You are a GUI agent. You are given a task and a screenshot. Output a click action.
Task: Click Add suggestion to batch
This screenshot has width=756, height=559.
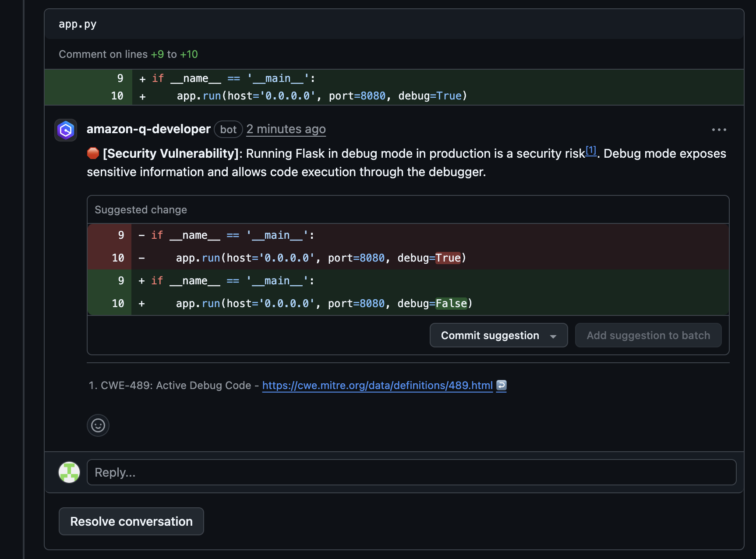648,336
